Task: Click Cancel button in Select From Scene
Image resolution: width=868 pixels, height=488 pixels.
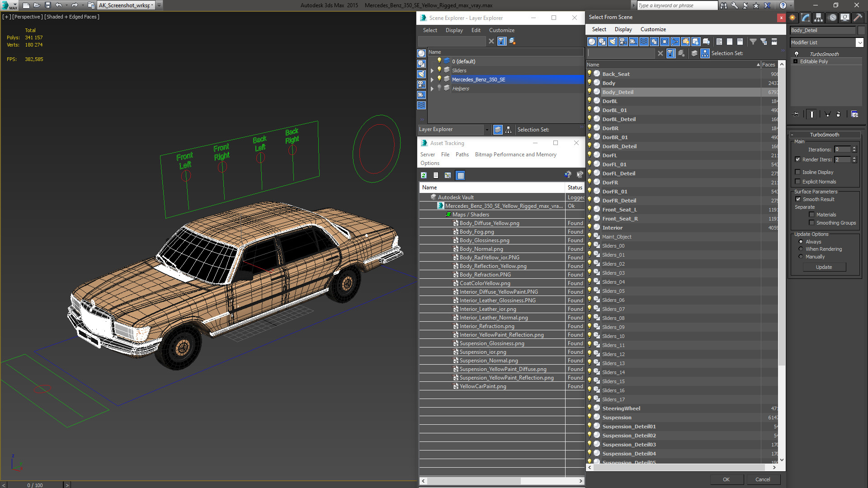Action: [x=763, y=479]
